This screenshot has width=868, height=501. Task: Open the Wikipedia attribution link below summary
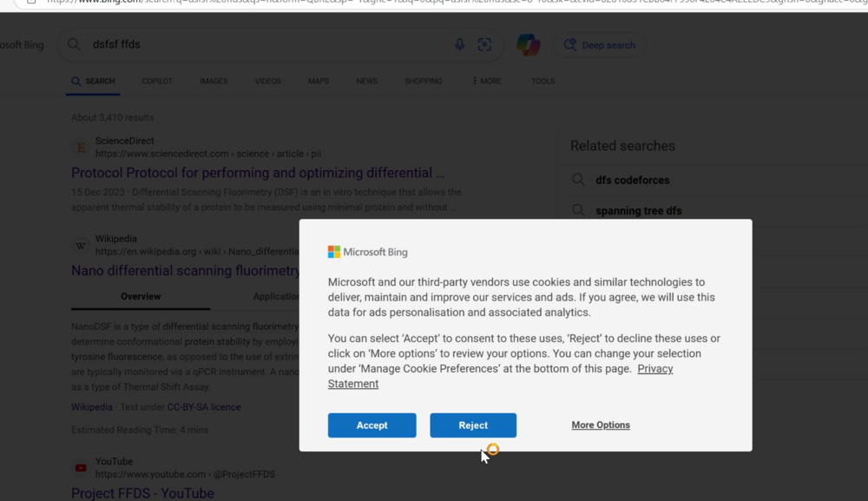(92, 407)
